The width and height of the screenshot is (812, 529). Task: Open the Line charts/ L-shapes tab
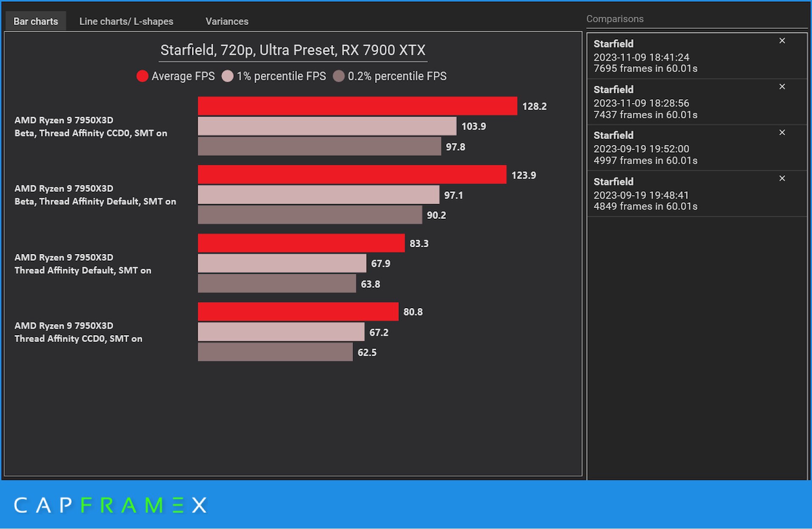tap(126, 21)
